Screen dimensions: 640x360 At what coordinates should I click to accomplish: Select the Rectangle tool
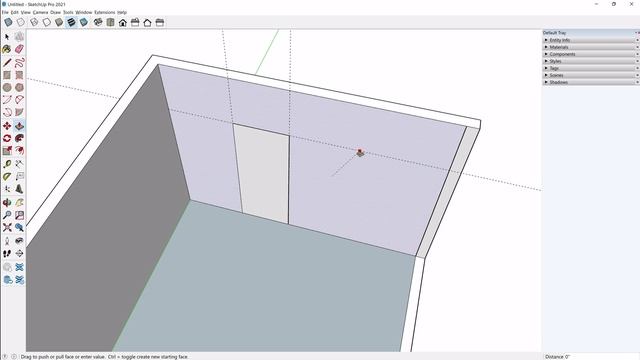7,75
